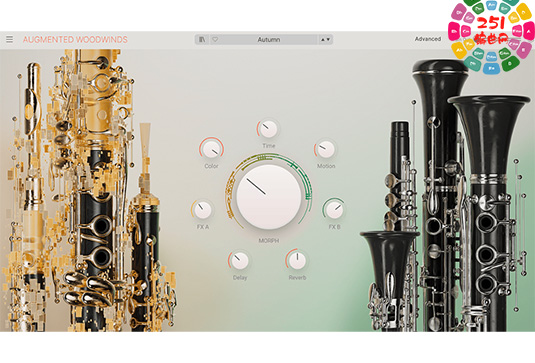
Task: Click the Motion label text
Action: click(x=326, y=166)
